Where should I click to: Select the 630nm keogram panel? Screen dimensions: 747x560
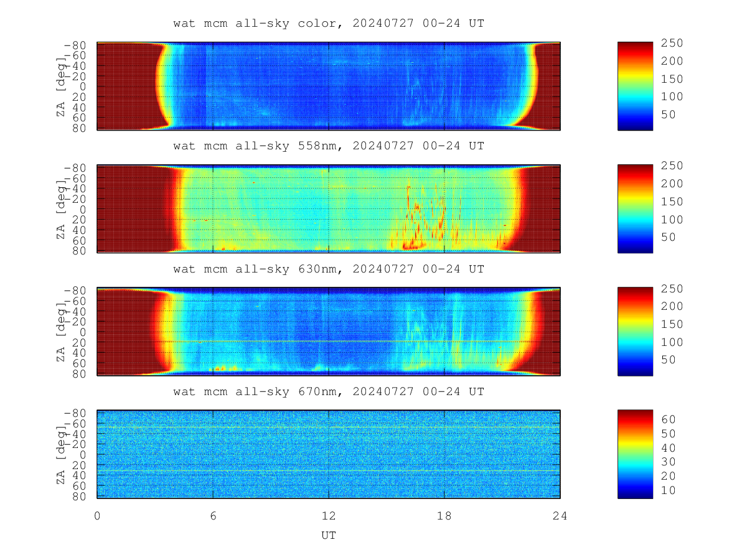click(329, 332)
